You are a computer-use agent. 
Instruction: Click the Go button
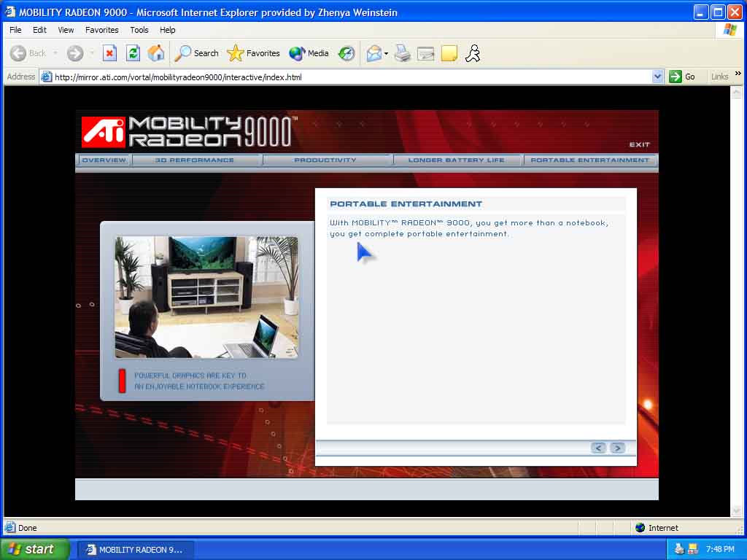click(682, 76)
